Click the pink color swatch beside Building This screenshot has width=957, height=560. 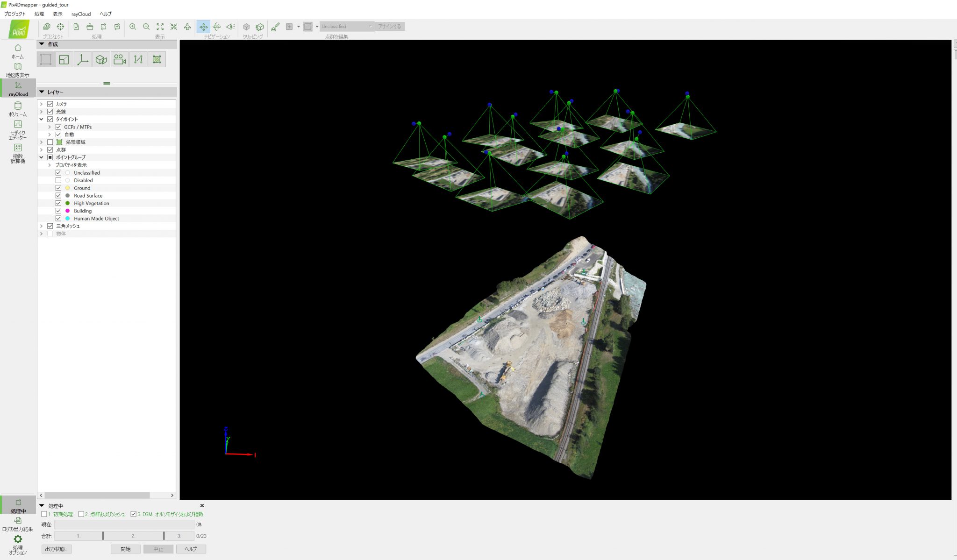(x=67, y=211)
